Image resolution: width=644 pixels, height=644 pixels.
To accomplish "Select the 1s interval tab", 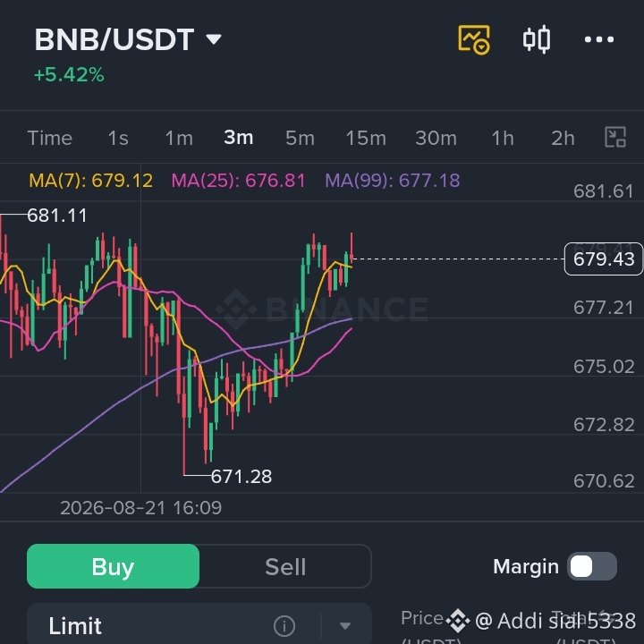I will [x=118, y=138].
